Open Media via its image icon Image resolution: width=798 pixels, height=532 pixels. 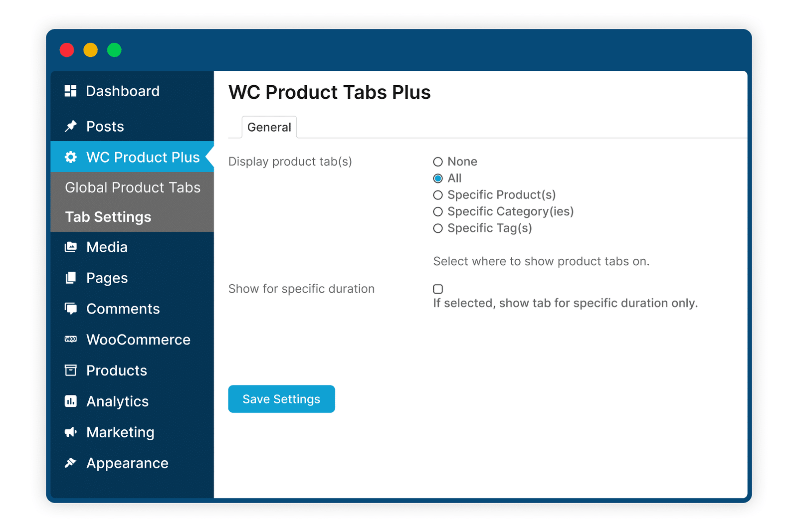point(71,247)
